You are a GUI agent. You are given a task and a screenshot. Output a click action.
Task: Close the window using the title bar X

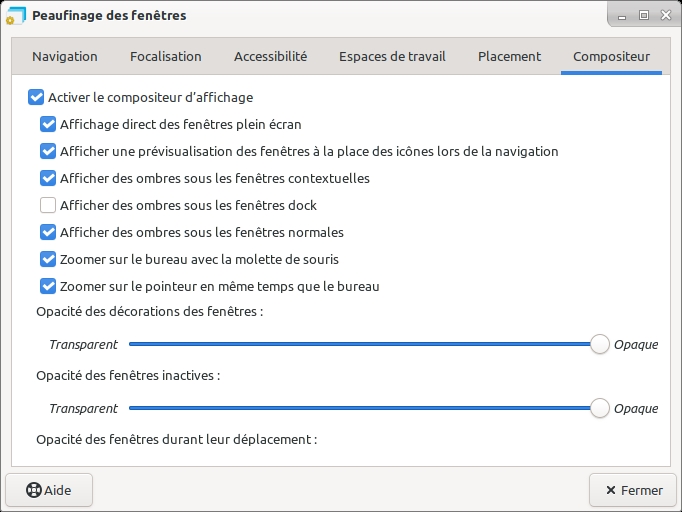pos(664,15)
